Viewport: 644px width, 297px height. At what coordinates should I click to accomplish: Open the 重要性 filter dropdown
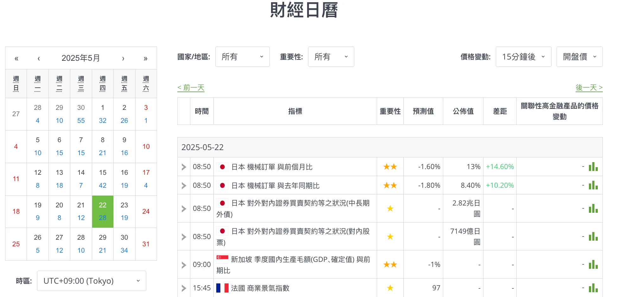coord(331,57)
